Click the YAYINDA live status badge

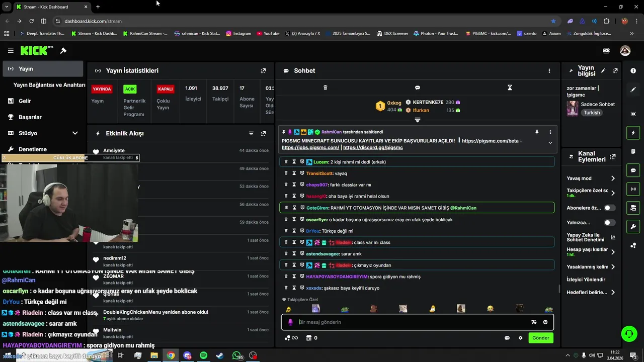click(102, 89)
